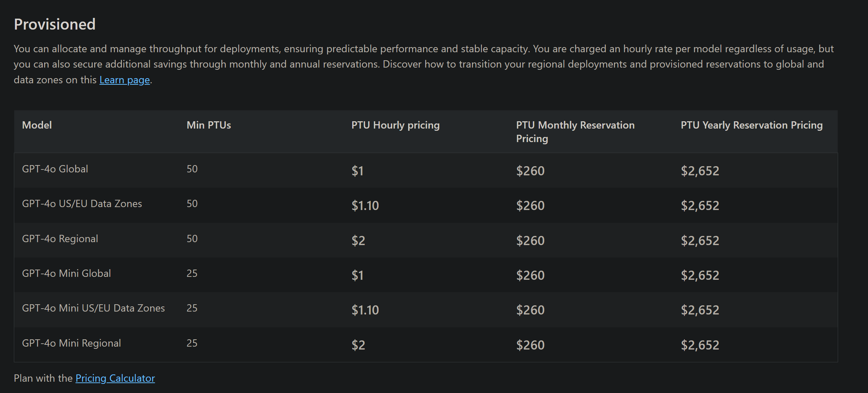Click the Min PTUs column header
This screenshot has width=868, height=393.
click(209, 125)
